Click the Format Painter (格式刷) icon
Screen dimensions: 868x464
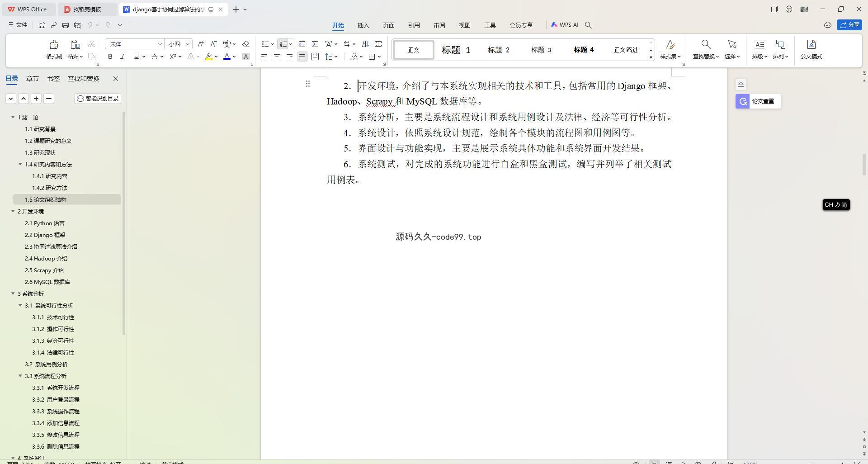[x=54, y=44]
